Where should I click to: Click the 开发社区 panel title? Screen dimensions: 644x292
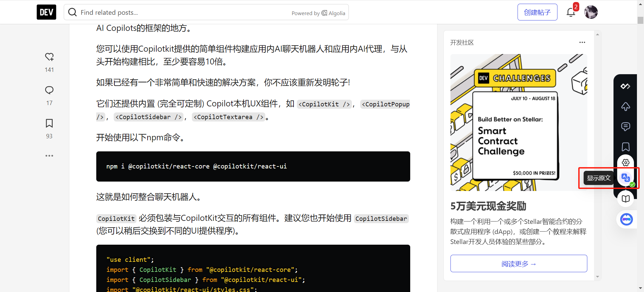point(462,43)
